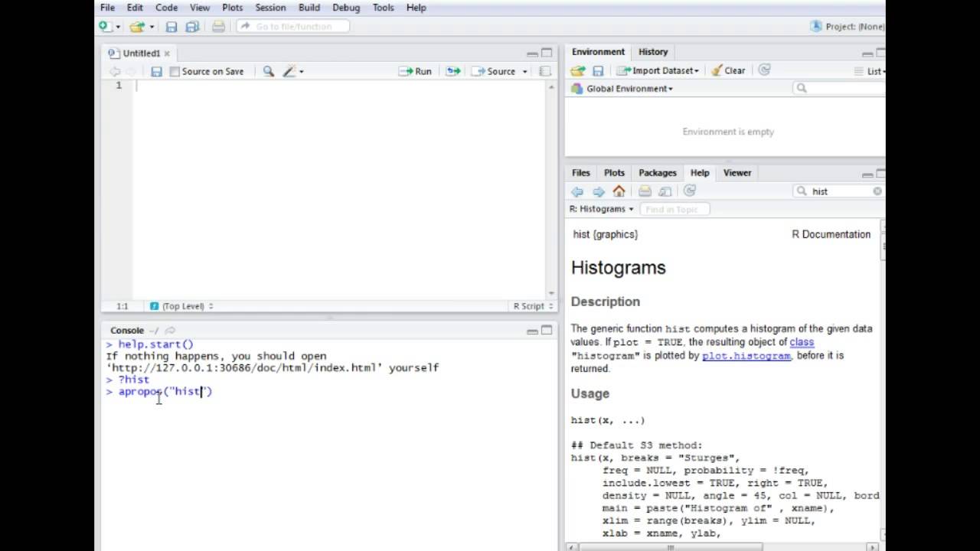
Task: Click the Go Back arrow in editor toolbar
Action: click(x=114, y=71)
